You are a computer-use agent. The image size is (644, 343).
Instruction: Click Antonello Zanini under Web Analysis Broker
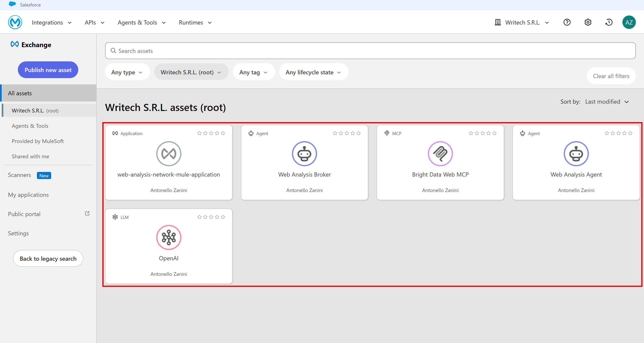(x=304, y=190)
